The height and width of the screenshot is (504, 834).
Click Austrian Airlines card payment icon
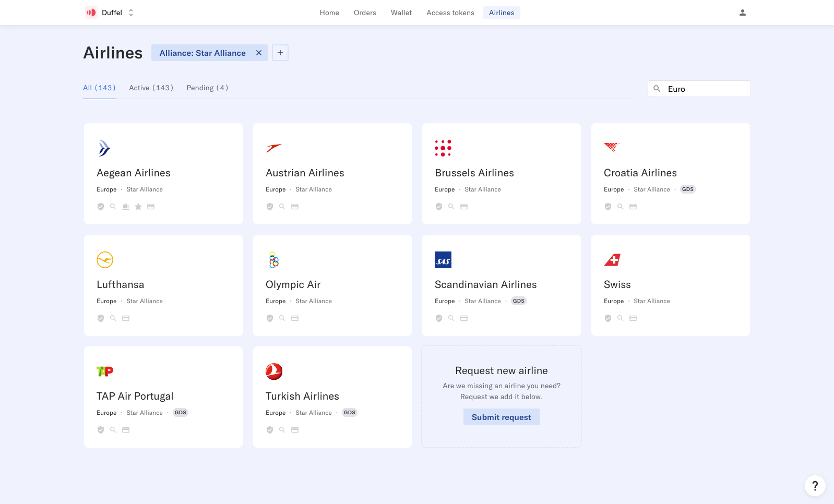[x=295, y=207]
